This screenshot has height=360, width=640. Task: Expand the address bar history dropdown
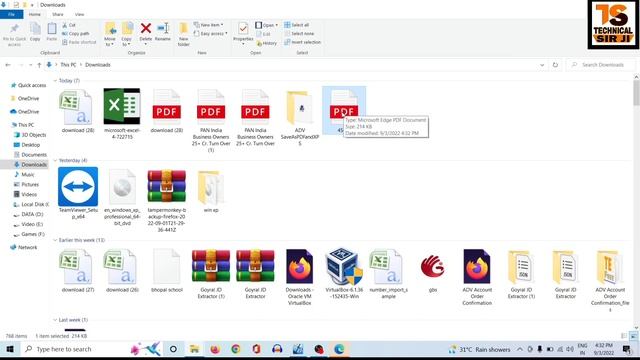[x=542, y=65]
